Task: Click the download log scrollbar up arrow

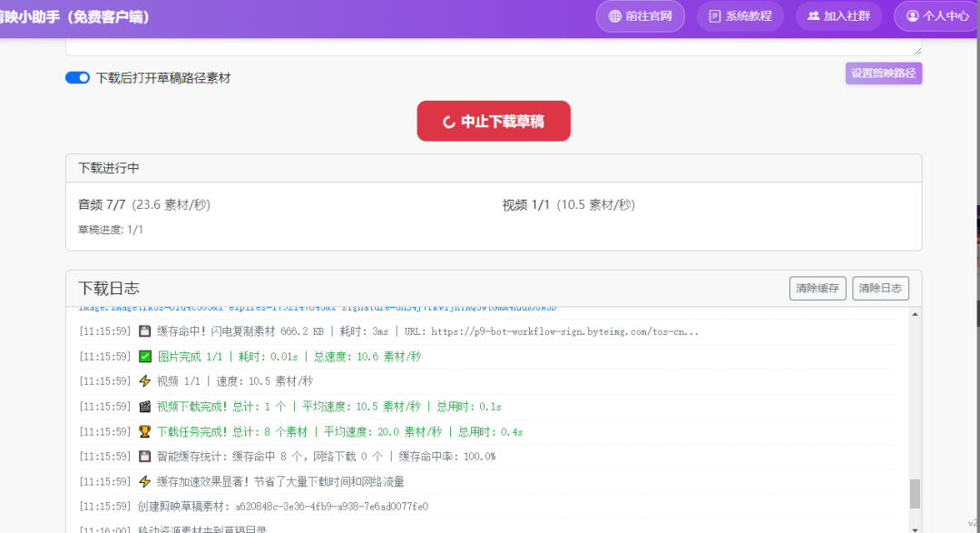Action: pyautogui.click(x=915, y=314)
